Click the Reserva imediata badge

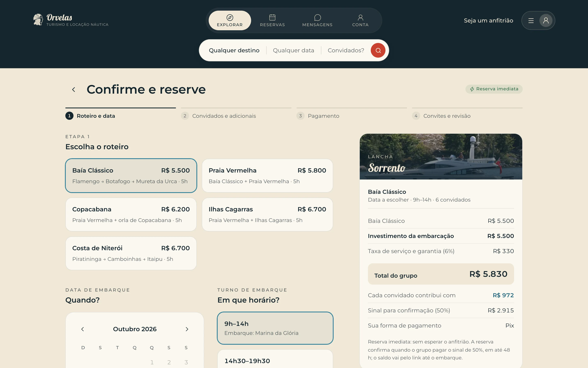click(x=494, y=89)
